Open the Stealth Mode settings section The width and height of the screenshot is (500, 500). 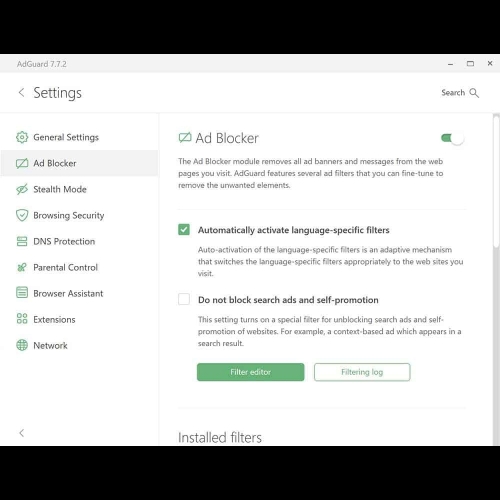click(79, 189)
